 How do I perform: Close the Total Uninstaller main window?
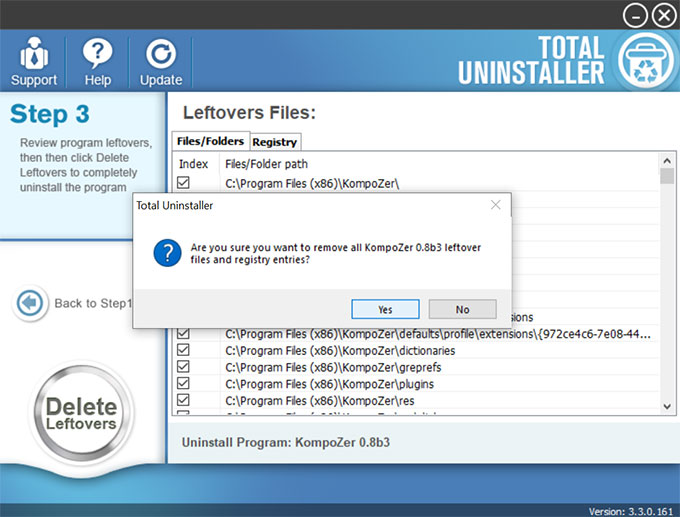(664, 16)
